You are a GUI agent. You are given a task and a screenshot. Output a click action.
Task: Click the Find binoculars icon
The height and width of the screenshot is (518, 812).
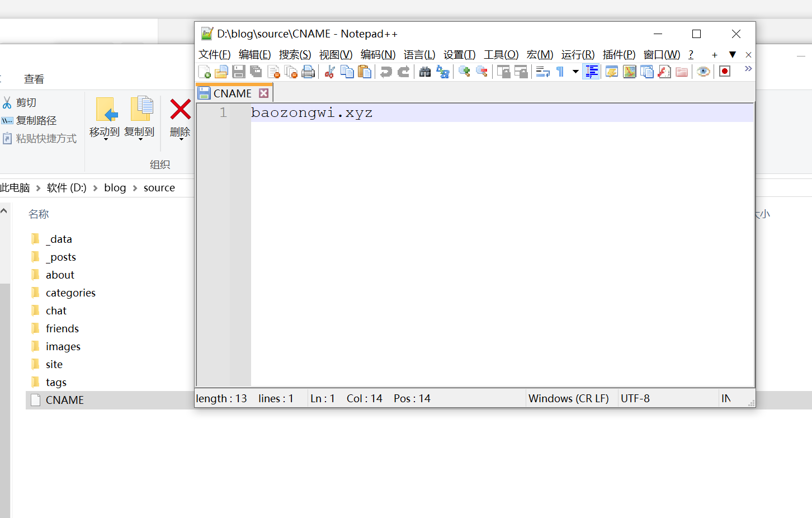[425, 72]
